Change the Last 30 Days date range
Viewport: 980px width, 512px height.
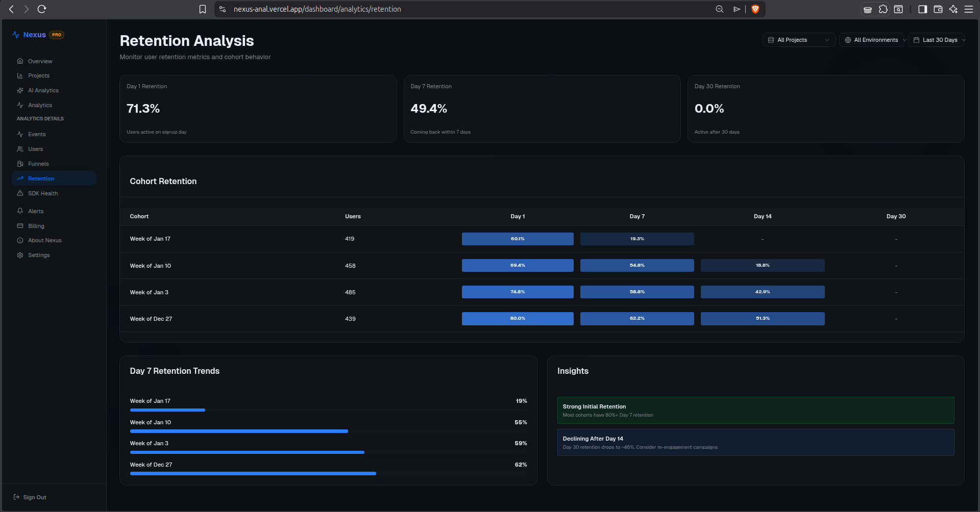coord(936,40)
